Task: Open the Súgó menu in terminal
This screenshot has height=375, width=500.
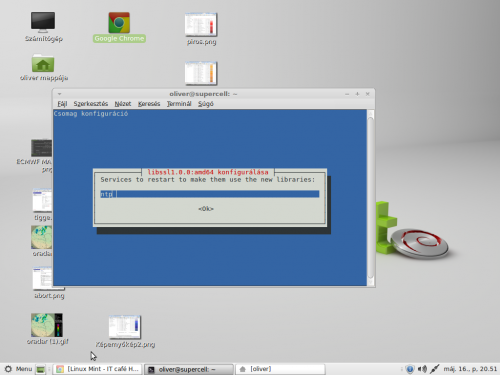Action: (206, 104)
